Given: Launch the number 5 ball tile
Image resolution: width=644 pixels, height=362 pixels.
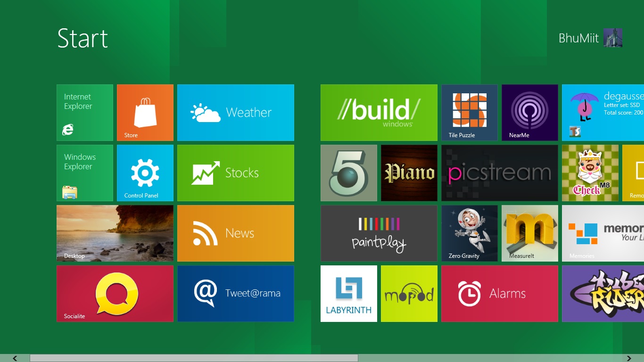Looking at the screenshot, I should 349,173.
